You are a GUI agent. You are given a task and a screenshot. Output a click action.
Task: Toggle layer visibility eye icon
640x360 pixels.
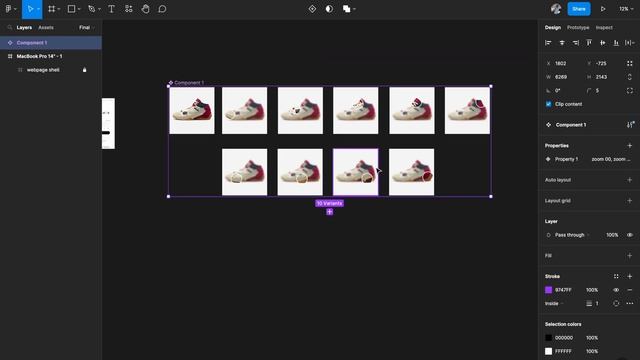point(630,235)
